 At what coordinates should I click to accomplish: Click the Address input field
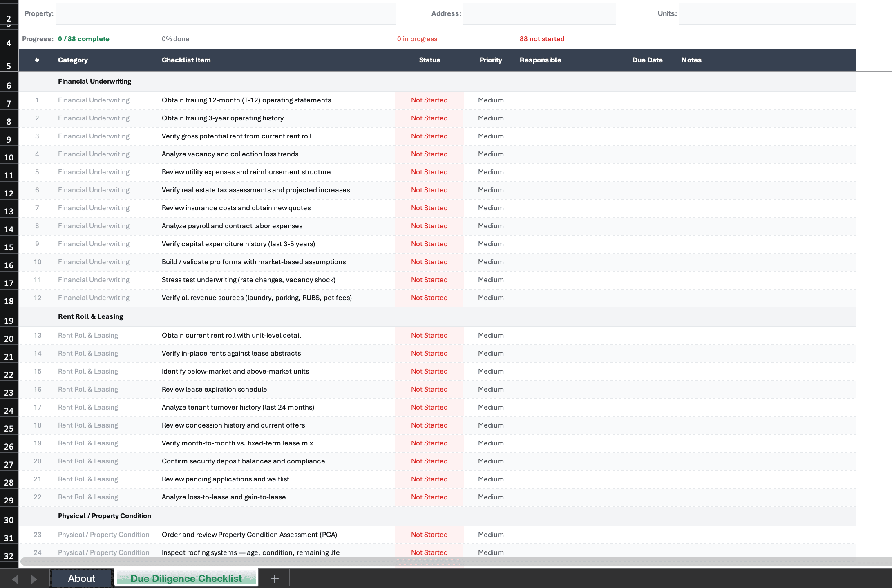point(539,13)
